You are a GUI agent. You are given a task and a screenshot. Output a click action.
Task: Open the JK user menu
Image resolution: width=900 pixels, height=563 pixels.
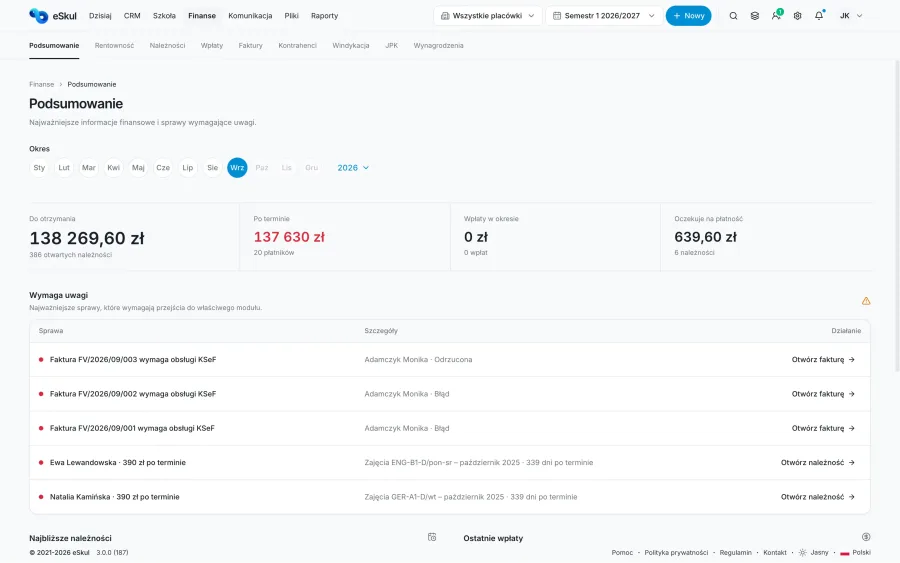point(851,16)
